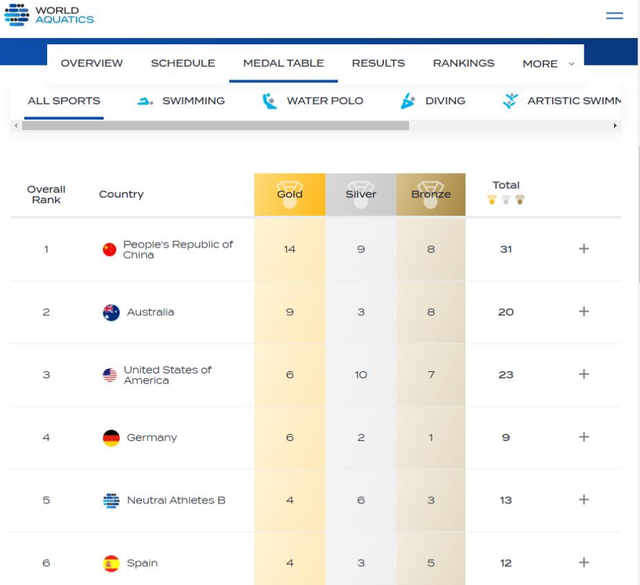Image resolution: width=640 pixels, height=585 pixels.
Task: Click the Overall Rank column header
Action: point(46,195)
